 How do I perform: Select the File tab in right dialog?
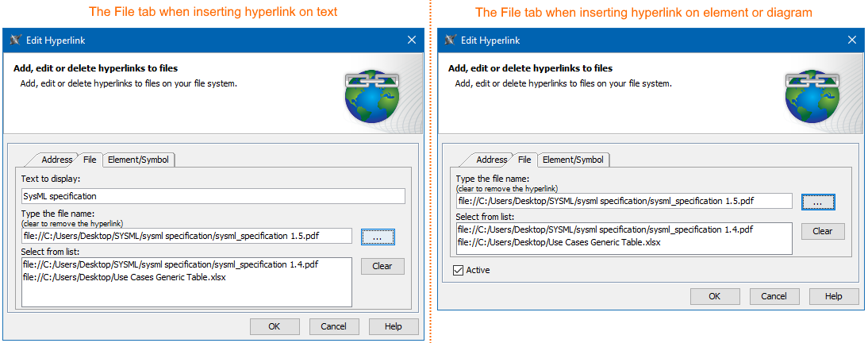[x=524, y=160]
